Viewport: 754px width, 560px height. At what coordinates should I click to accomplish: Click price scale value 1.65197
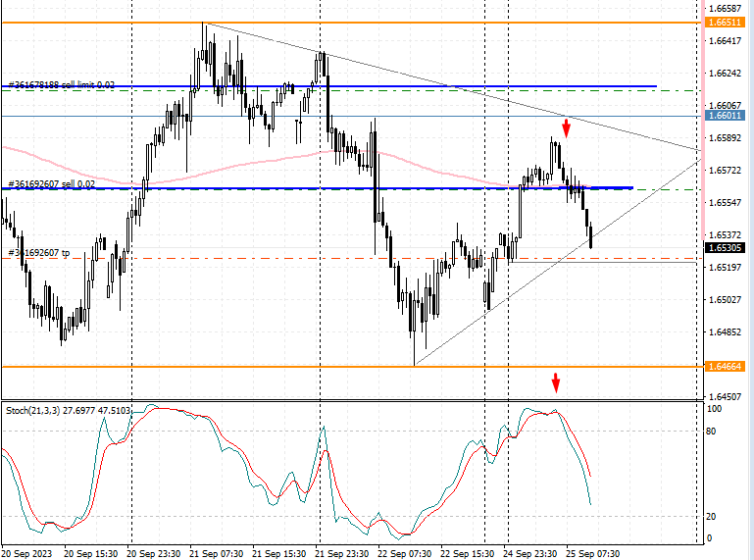tap(726, 267)
